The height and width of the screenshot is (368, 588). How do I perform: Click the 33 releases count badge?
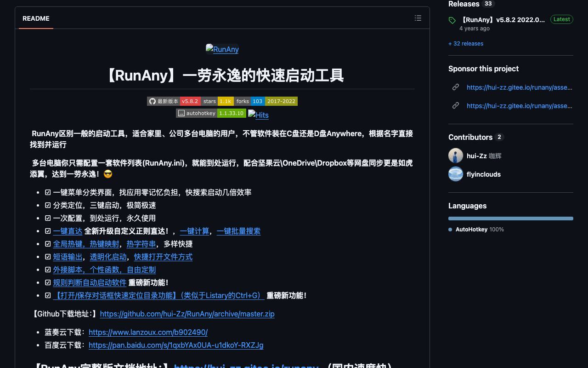tap(488, 4)
